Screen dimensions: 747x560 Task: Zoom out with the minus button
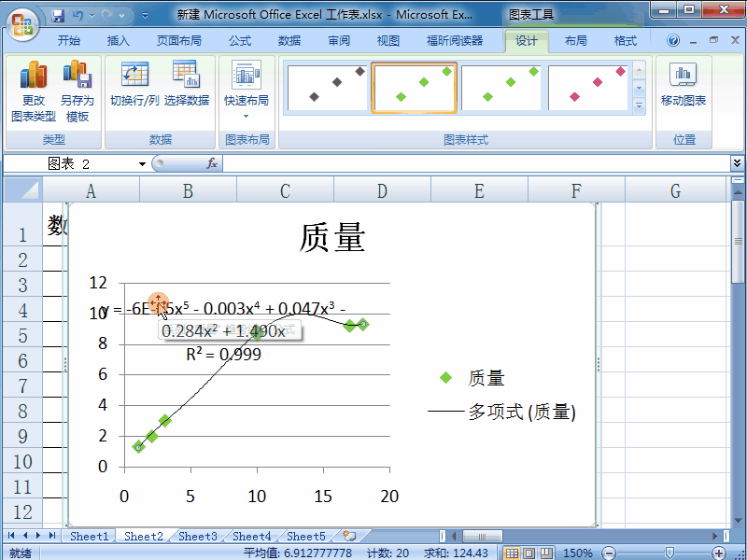coord(609,553)
